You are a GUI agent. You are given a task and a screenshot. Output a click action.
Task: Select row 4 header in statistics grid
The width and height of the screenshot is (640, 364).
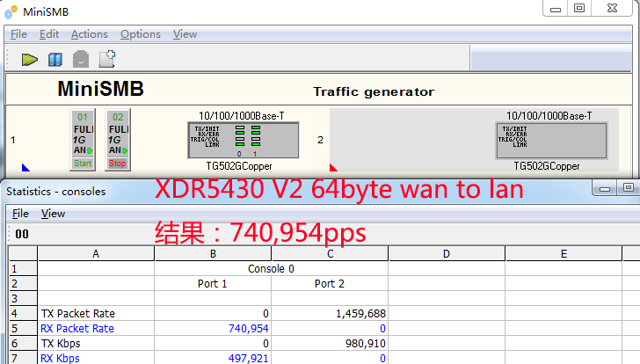(23, 313)
